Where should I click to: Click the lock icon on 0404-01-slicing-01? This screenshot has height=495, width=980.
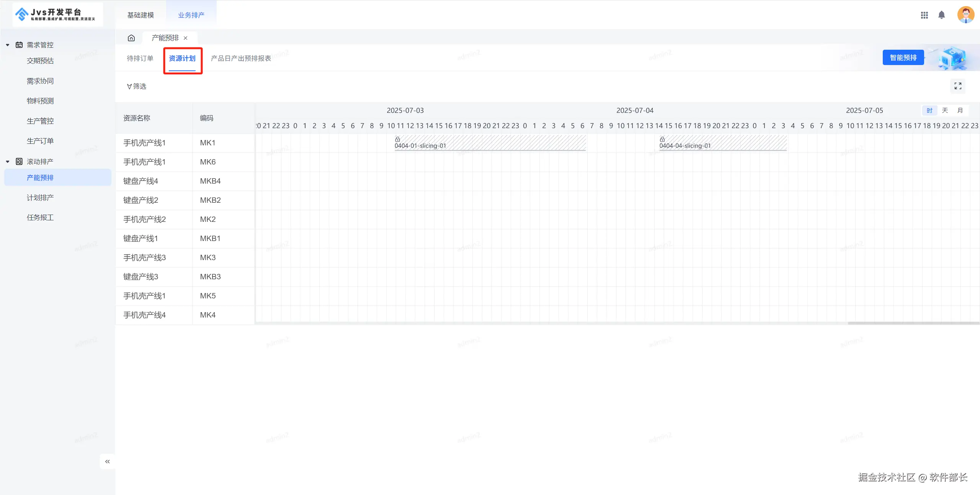click(397, 139)
